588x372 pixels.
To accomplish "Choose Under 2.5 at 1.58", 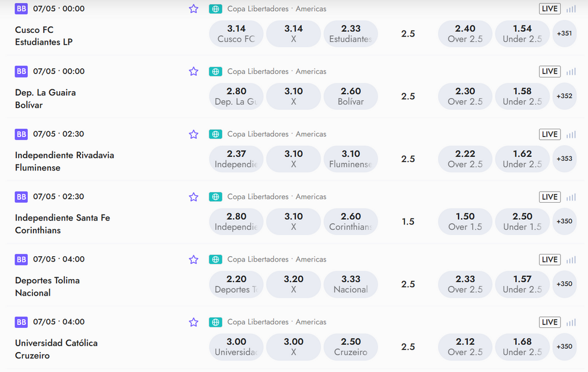I will [522, 96].
